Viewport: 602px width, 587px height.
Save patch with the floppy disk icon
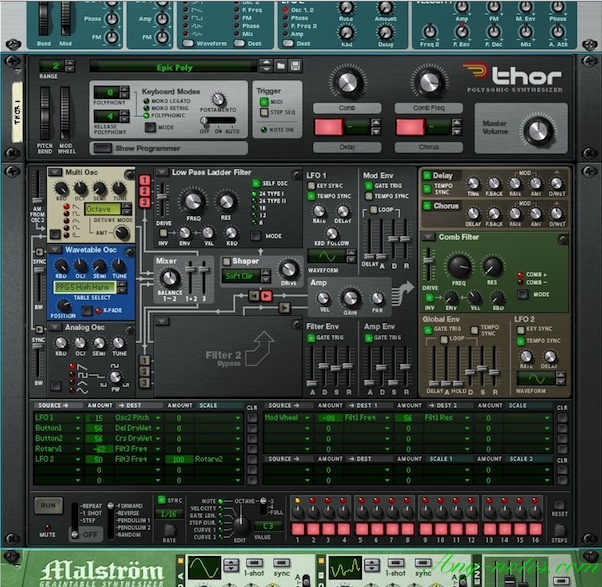pos(295,66)
